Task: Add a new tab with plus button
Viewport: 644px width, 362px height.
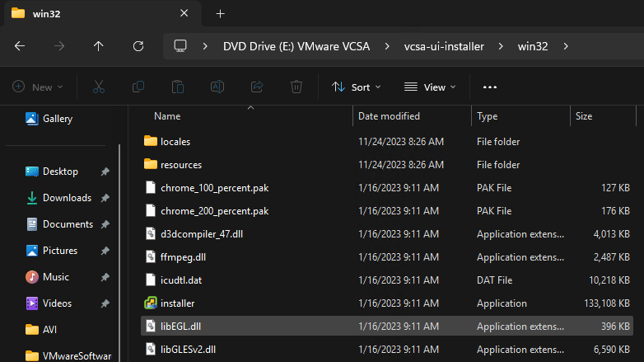Action: coord(221,14)
